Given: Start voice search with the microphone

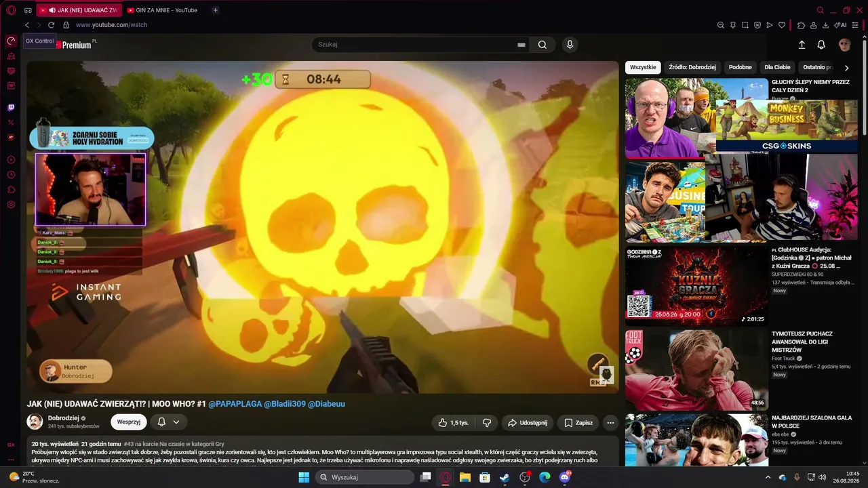Looking at the screenshot, I should tap(570, 45).
